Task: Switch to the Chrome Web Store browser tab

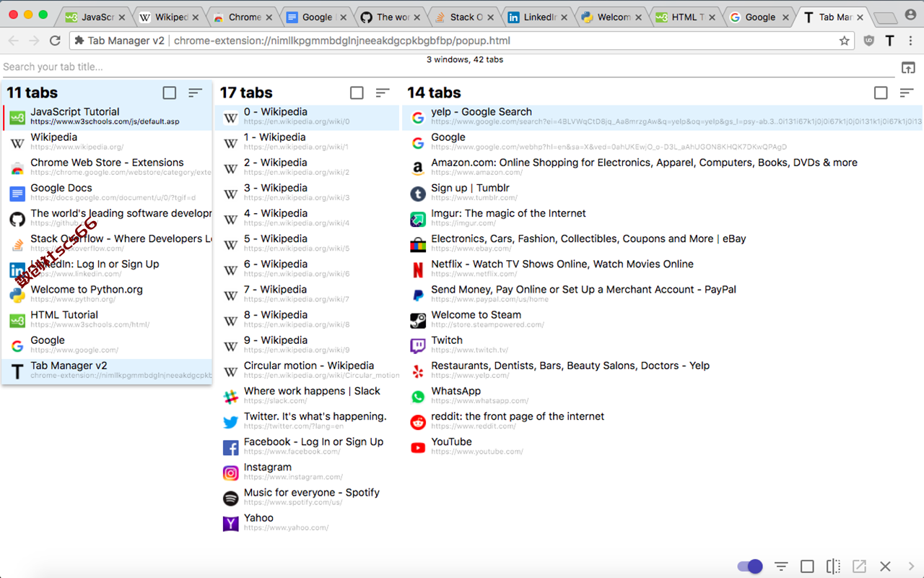Action: [241, 17]
